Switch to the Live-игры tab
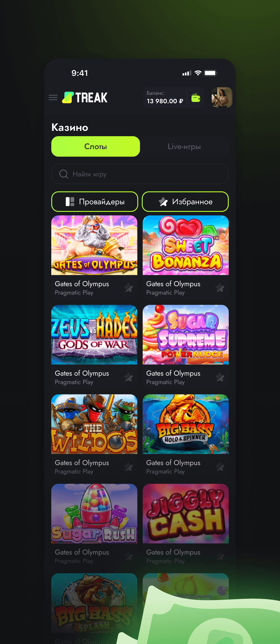280x644 pixels. [184, 146]
